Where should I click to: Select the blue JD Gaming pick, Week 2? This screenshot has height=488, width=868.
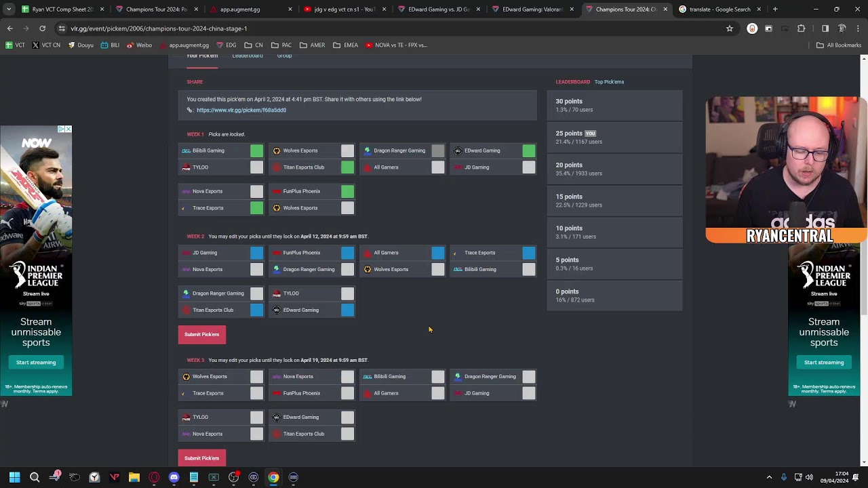click(x=256, y=253)
